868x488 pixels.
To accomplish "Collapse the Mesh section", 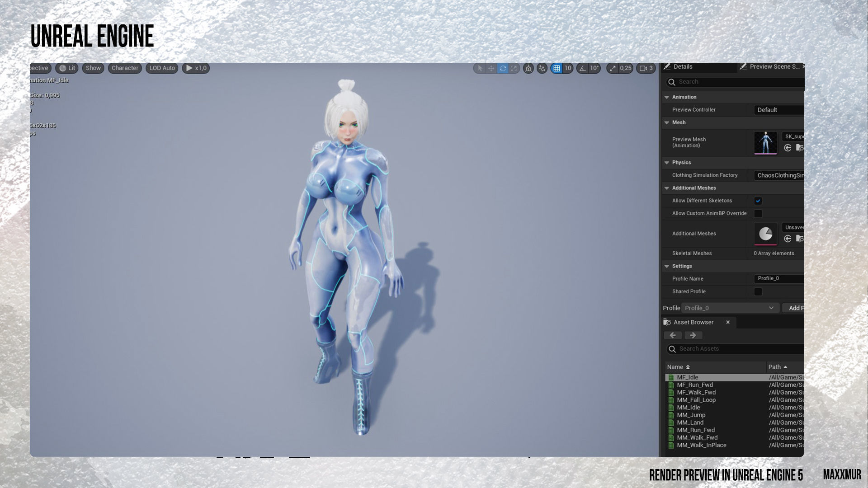I will point(667,122).
